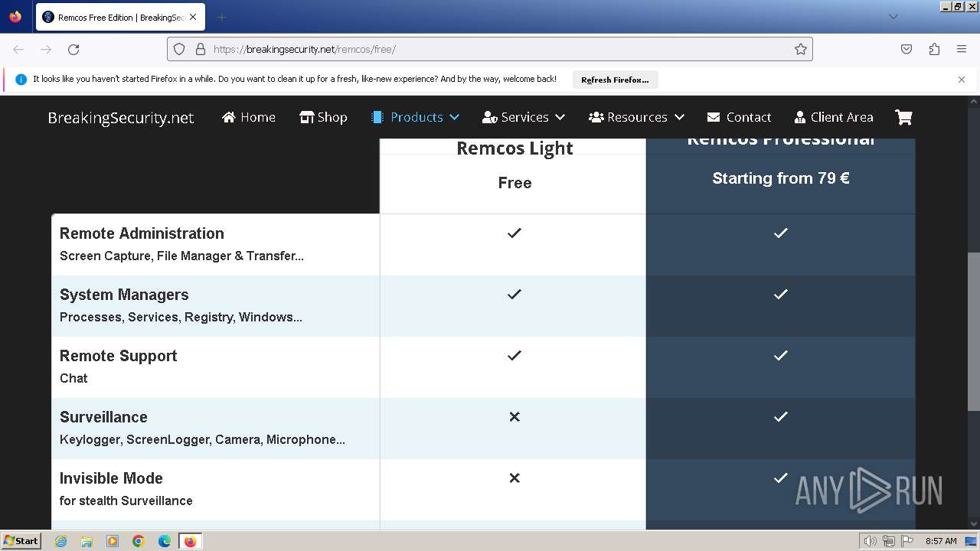980x551 pixels.
Task: Open a new tab with plus icon
Action: (x=221, y=17)
